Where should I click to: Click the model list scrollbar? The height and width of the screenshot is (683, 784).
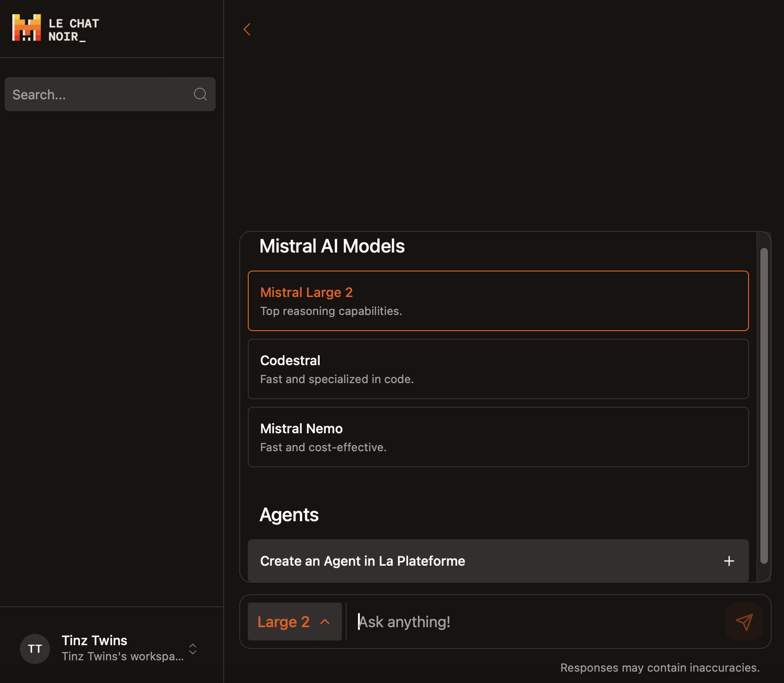coord(764,406)
